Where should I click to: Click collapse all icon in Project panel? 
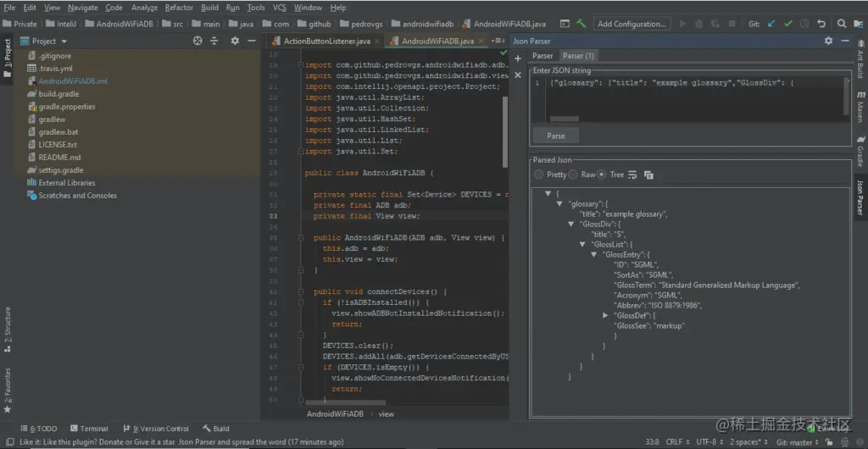click(214, 41)
